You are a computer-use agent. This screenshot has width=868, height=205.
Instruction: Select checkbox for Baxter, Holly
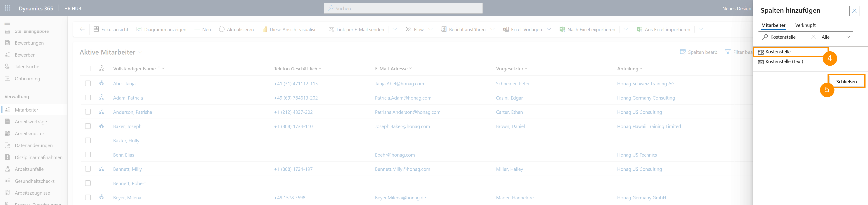[88, 140]
